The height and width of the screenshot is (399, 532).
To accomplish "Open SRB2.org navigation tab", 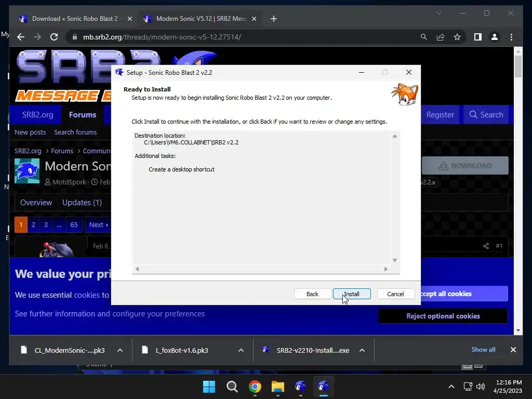I will click(x=37, y=115).
